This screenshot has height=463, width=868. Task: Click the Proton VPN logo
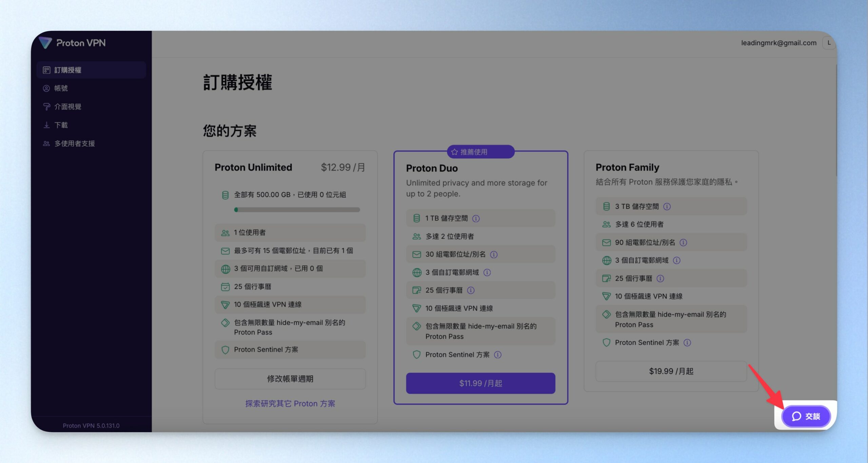(x=72, y=43)
